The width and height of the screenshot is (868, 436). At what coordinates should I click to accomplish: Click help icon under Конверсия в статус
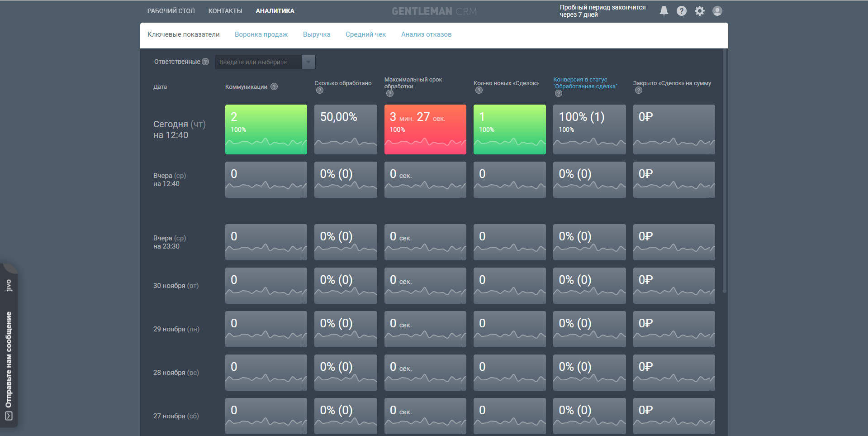[x=559, y=93]
